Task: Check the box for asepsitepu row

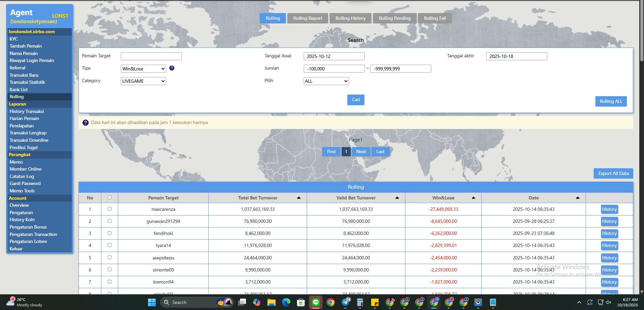Action: (109, 257)
